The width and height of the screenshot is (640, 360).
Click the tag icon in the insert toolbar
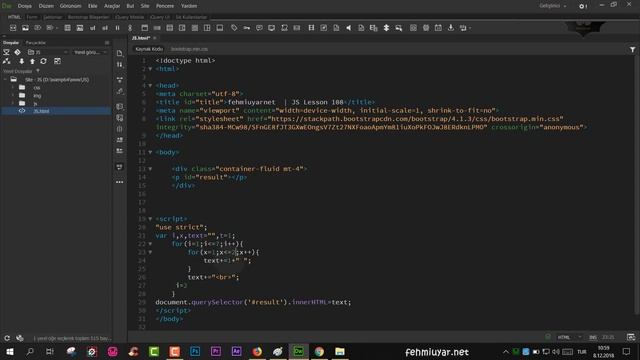pos(234,28)
